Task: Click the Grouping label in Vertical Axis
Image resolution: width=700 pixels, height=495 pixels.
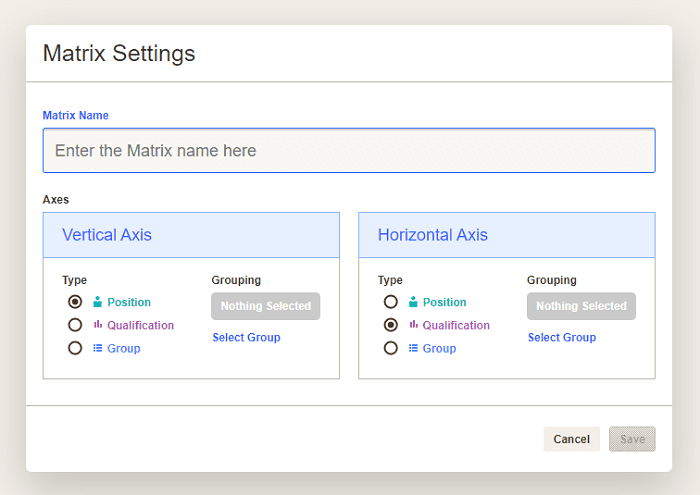Action: [236, 280]
